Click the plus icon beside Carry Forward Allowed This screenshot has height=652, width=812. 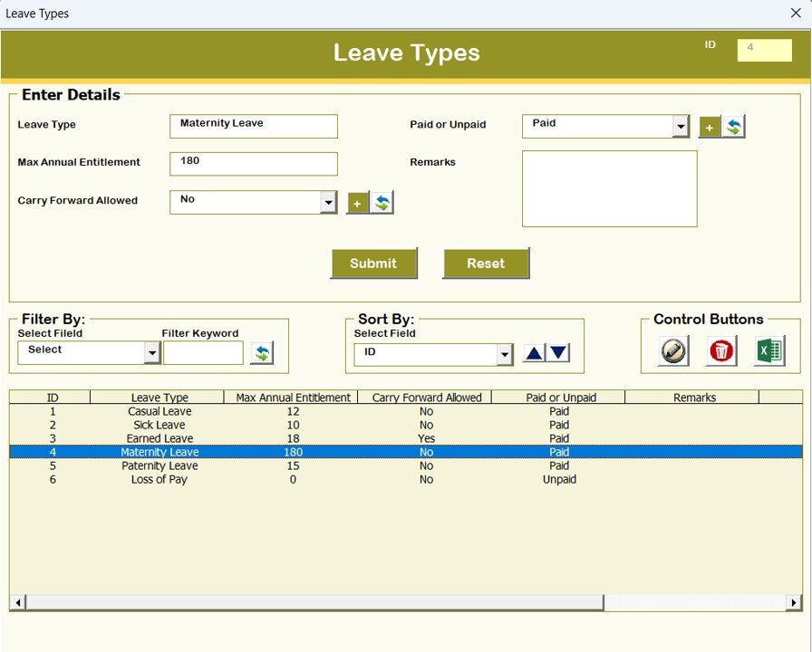point(357,202)
